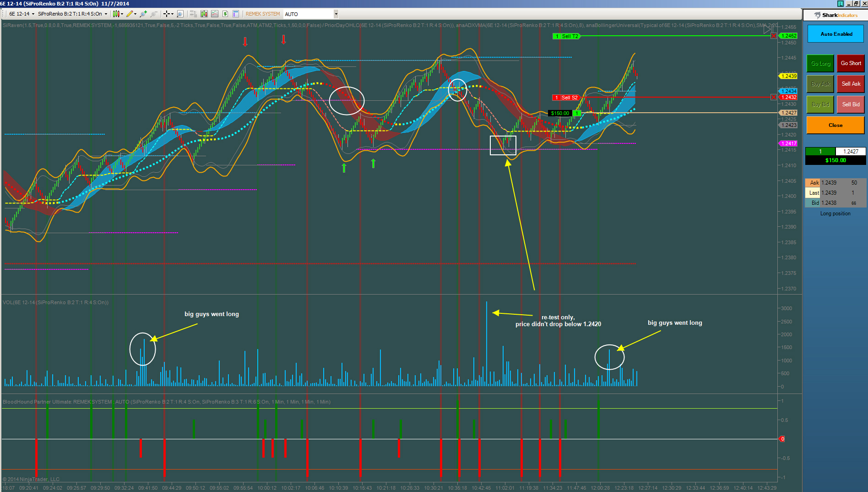Screen dimensions: 868x492
Task: Click the yellow 1.2439 price marker
Action: [x=788, y=76]
